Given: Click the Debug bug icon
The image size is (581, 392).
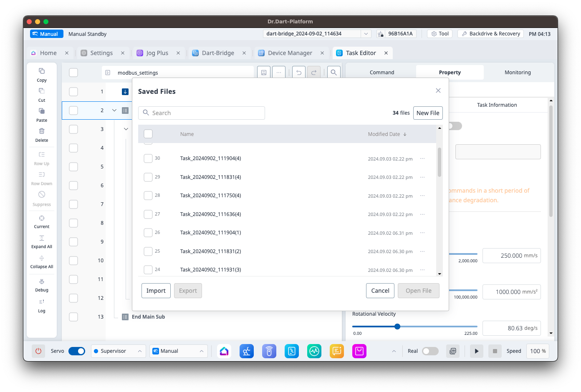Looking at the screenshot, I should [x=42, y=282].
